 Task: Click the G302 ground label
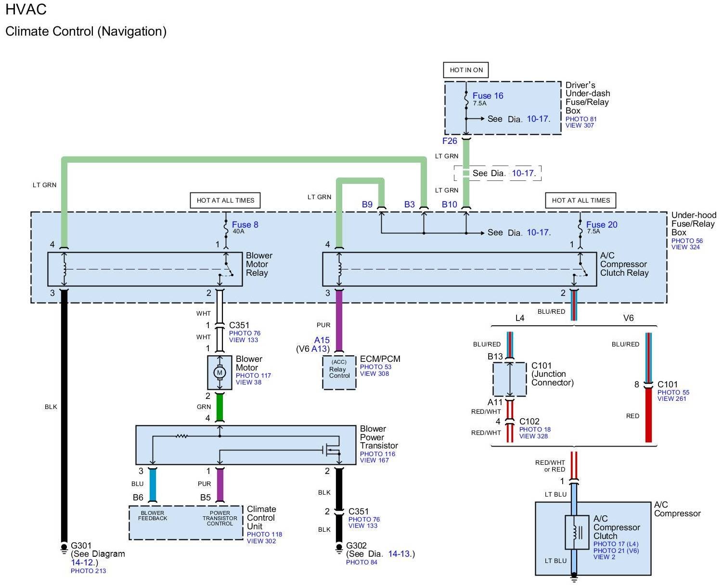coord(356,546)
